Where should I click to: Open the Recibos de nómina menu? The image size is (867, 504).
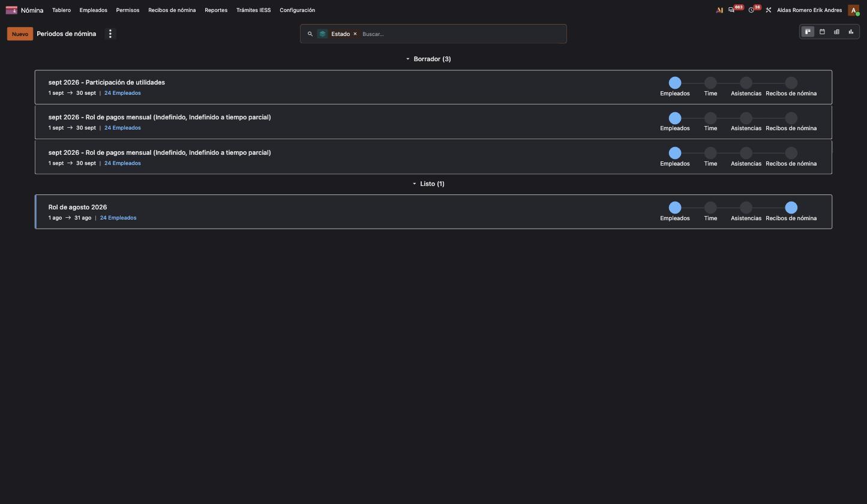point(172,10)
